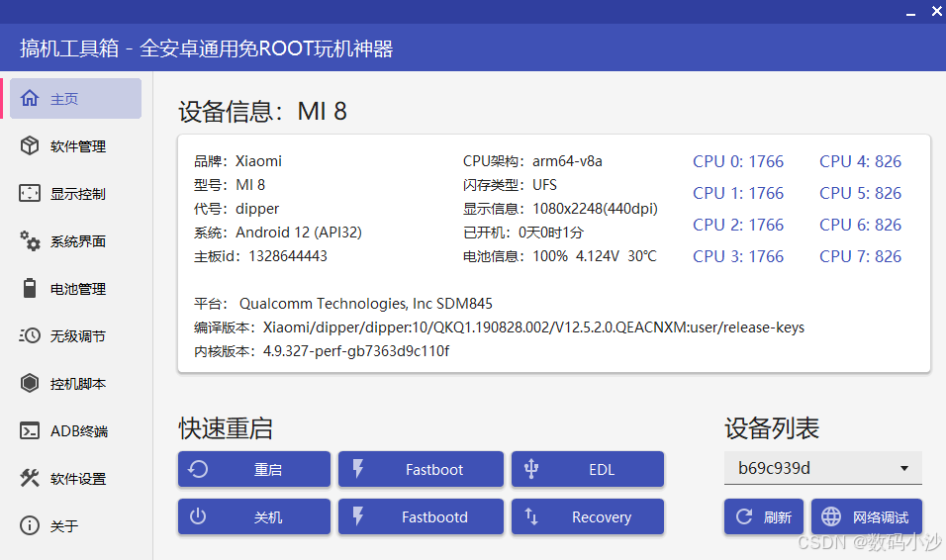
Task: Click the lightning icon on Fastbootd button
Action: click(x=358, y=516)
